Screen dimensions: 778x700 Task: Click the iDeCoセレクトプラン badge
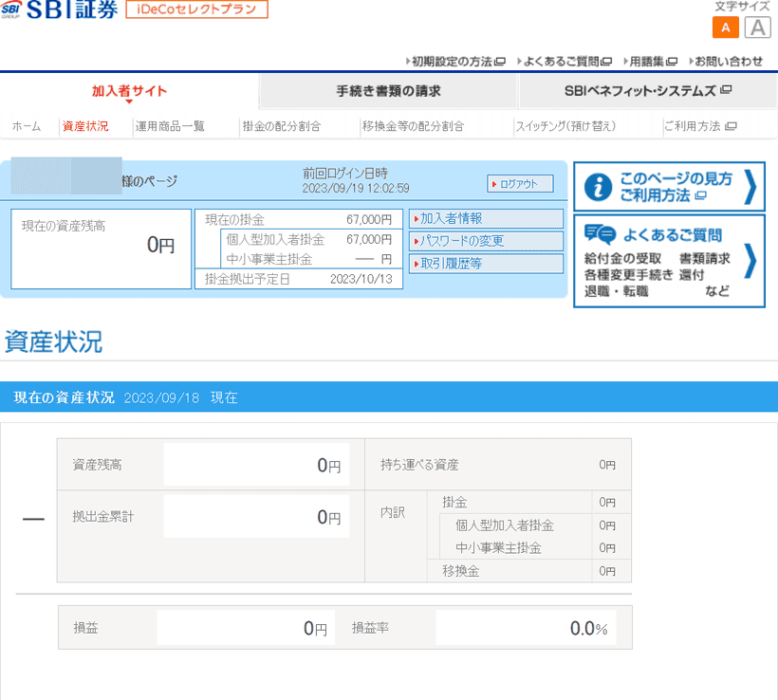[x=197, y=9]
